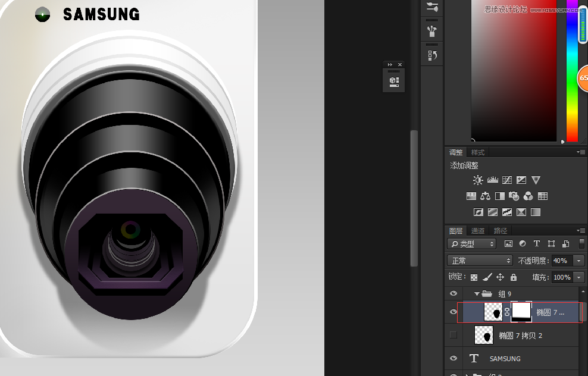Open the 3D cube floating panel

[394, 82]
